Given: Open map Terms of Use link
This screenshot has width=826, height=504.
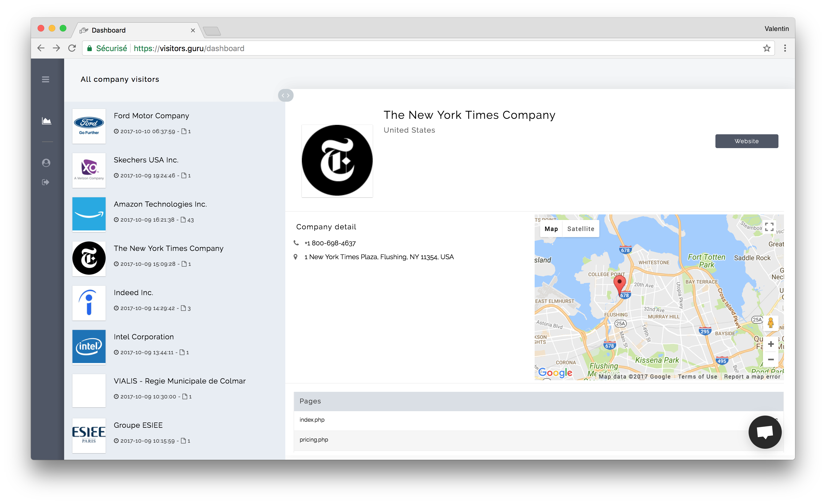Looking at the screenshot, I should 697,376.
